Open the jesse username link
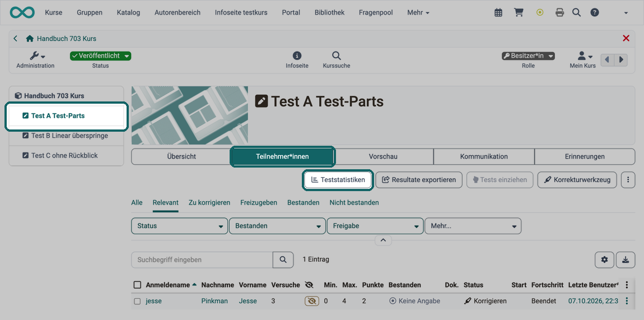 (x=153, y=301)
